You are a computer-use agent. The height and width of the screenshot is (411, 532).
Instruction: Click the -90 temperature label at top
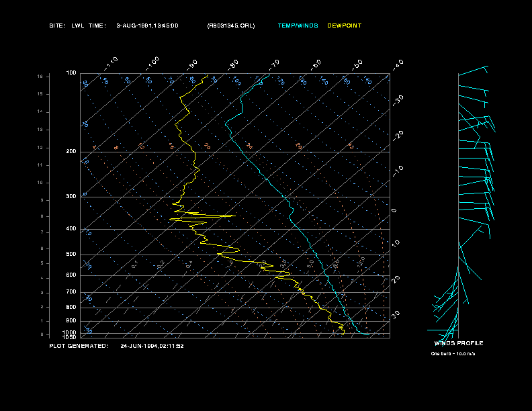pyautogui.click(x=192, y=65)
